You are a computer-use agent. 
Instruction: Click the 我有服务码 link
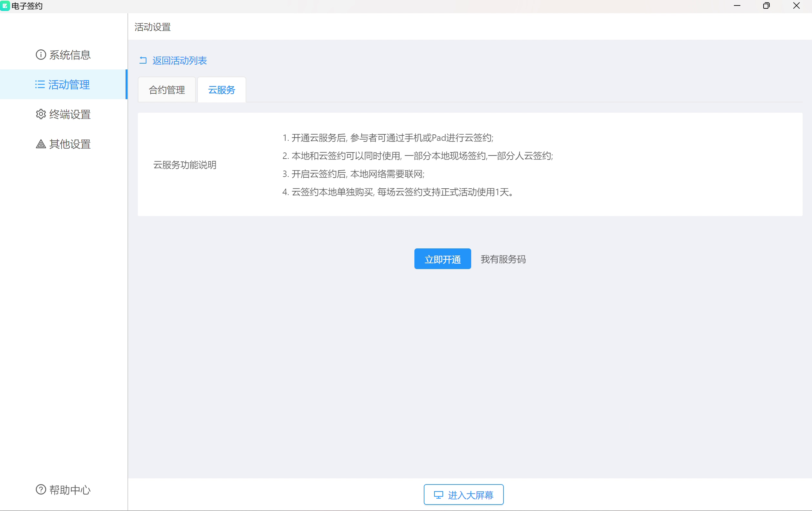click(x=503, y=259)
